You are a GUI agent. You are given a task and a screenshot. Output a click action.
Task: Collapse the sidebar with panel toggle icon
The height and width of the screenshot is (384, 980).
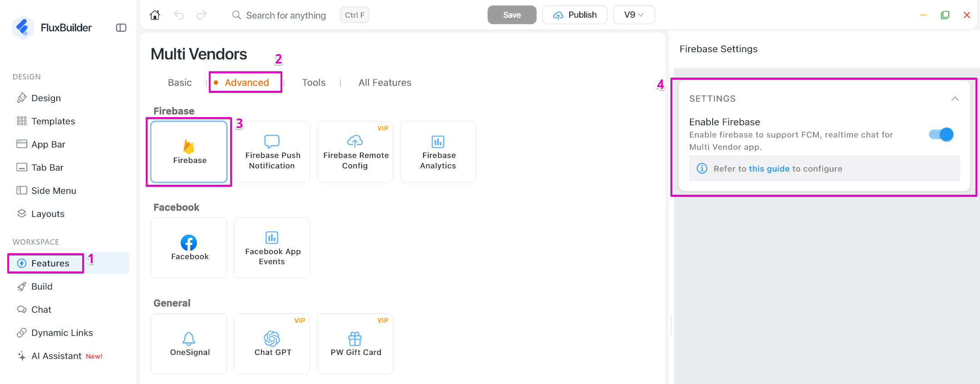[x=121, y=28]
